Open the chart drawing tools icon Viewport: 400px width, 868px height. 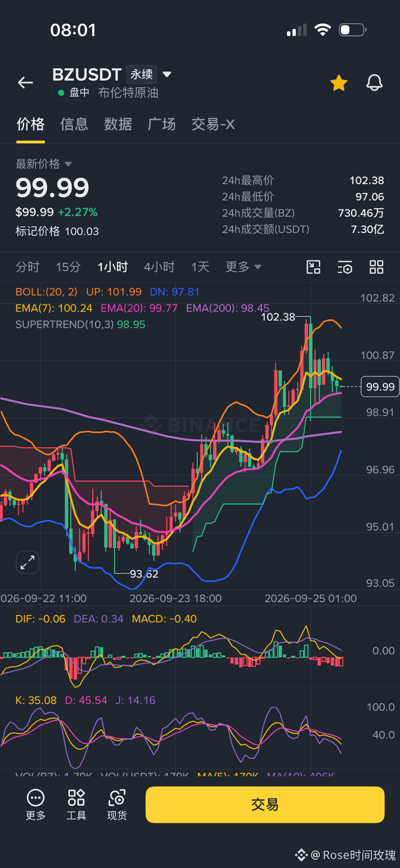point(314,267)
